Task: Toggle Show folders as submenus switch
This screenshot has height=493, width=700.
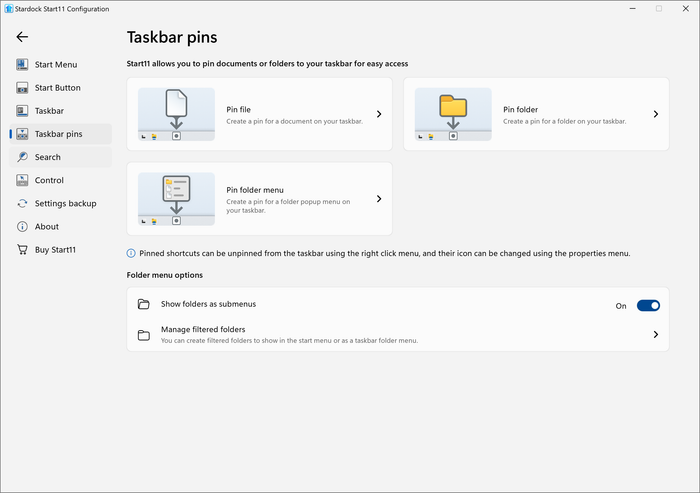Action: coord(648,305)
